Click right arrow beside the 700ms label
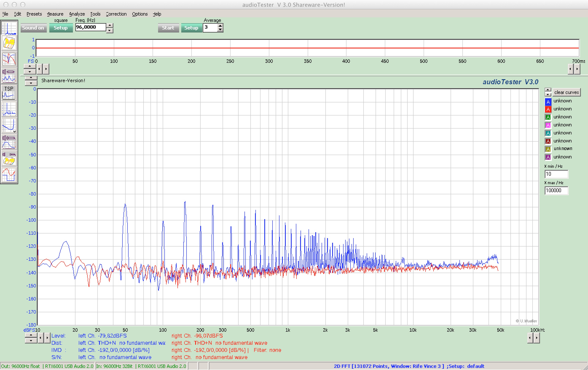Screen dimensions: 588x370 pos(577,69)
